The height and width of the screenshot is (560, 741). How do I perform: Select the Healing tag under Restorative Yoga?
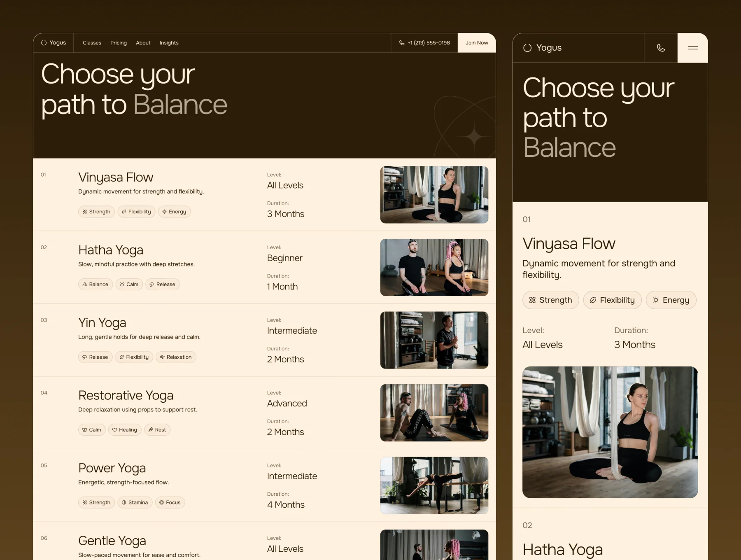click(125, 430)
